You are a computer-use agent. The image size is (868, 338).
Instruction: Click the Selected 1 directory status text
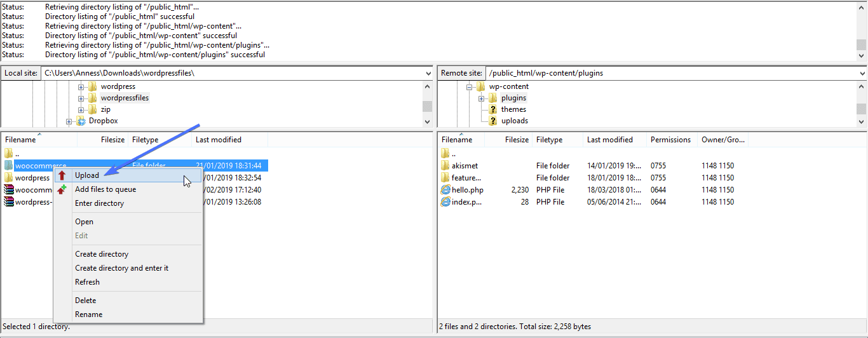point(36,327)
